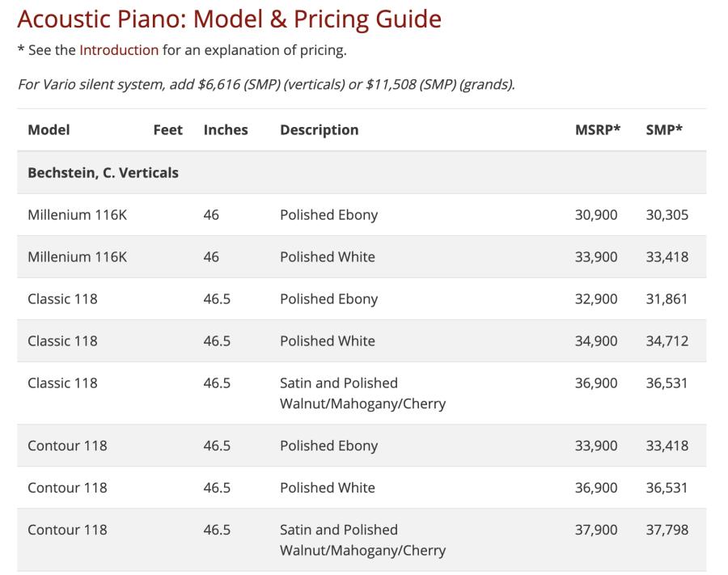Screen dimensions: 728x575
Task: Click the 30,305 SMP price value
Action: point(667,215)
